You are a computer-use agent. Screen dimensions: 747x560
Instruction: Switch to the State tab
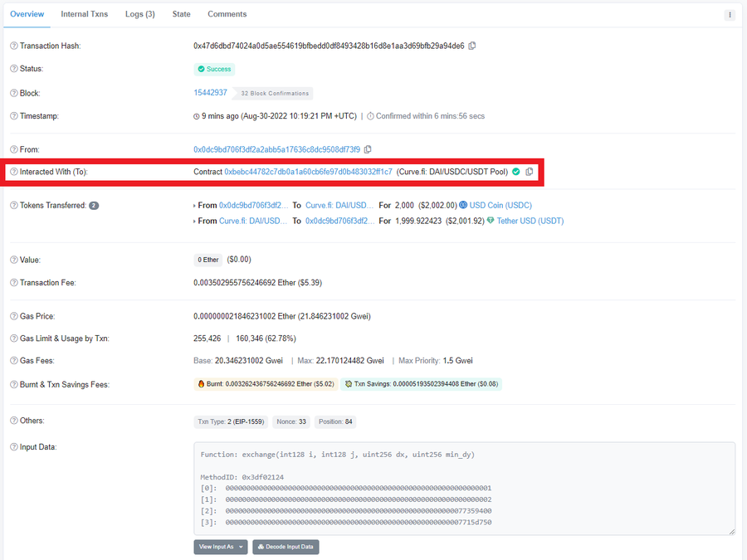click(181, 14)
